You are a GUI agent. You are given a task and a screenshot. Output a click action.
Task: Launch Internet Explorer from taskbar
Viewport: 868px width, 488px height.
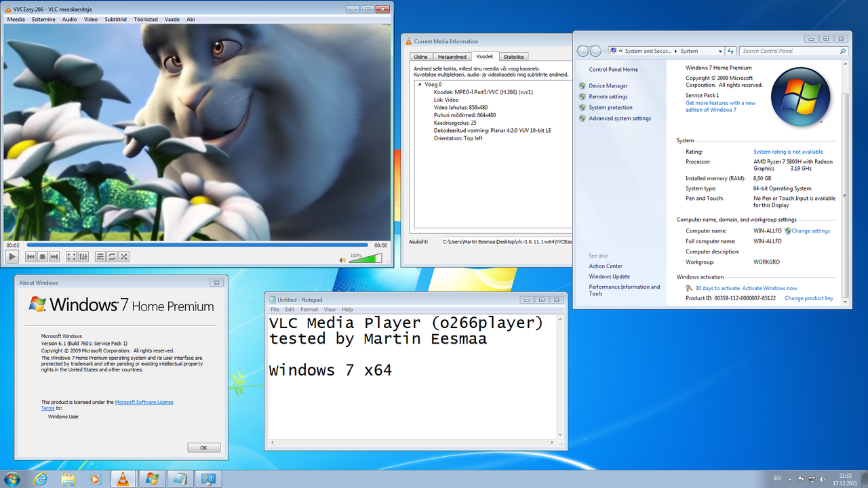[x=41, y=479]
